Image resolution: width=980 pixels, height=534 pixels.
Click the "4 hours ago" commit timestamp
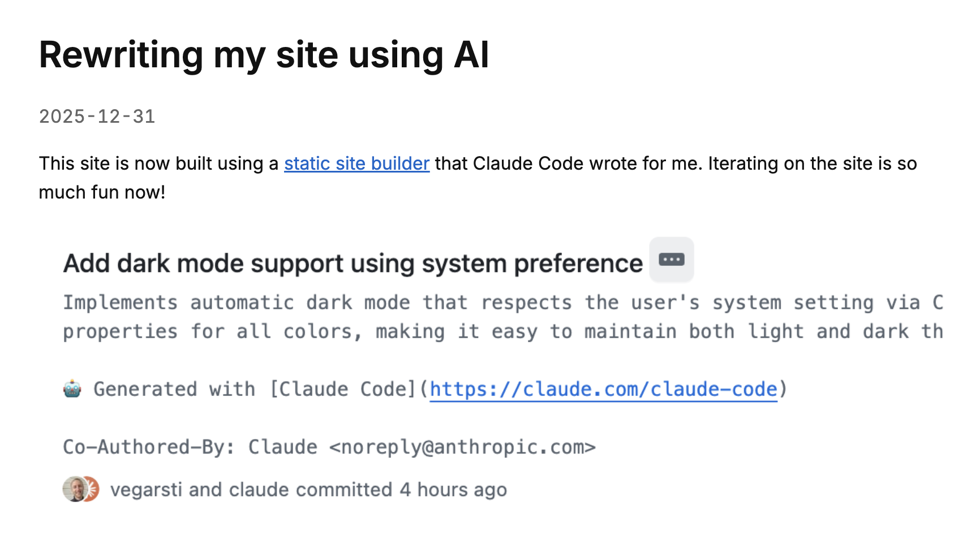[453, 490]
